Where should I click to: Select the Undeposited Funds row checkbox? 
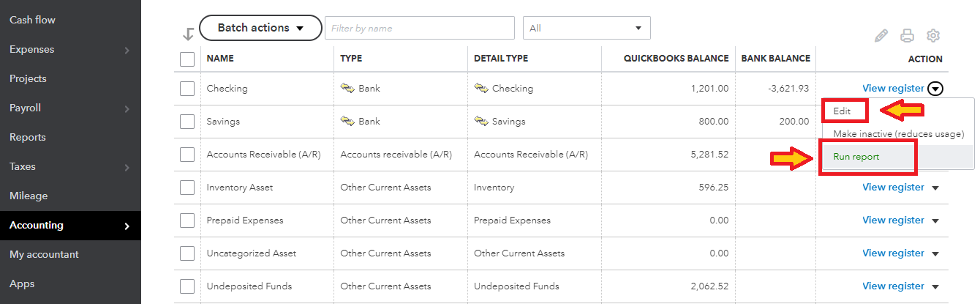click(x=187, y=286)
